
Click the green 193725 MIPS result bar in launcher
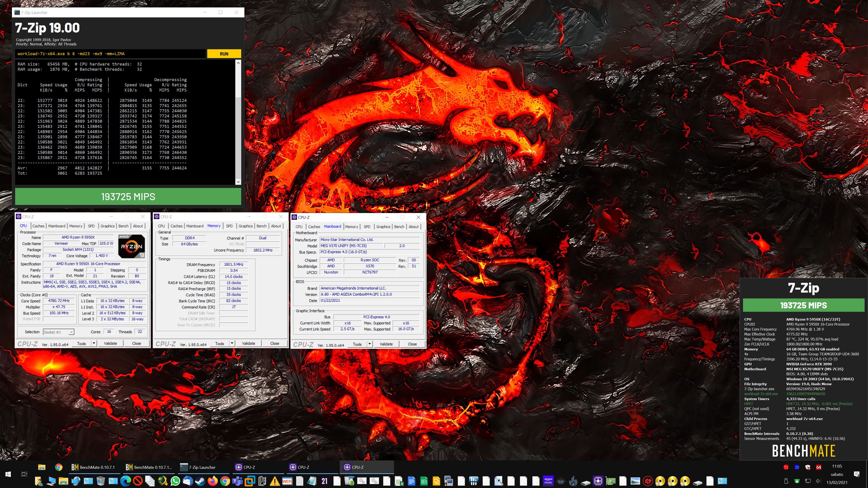128,197
